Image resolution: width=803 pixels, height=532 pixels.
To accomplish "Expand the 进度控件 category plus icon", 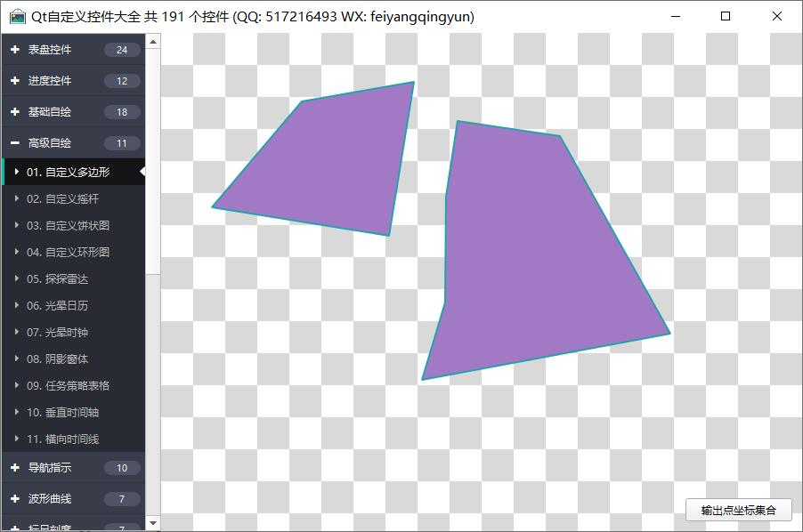I will click(15, 81).
